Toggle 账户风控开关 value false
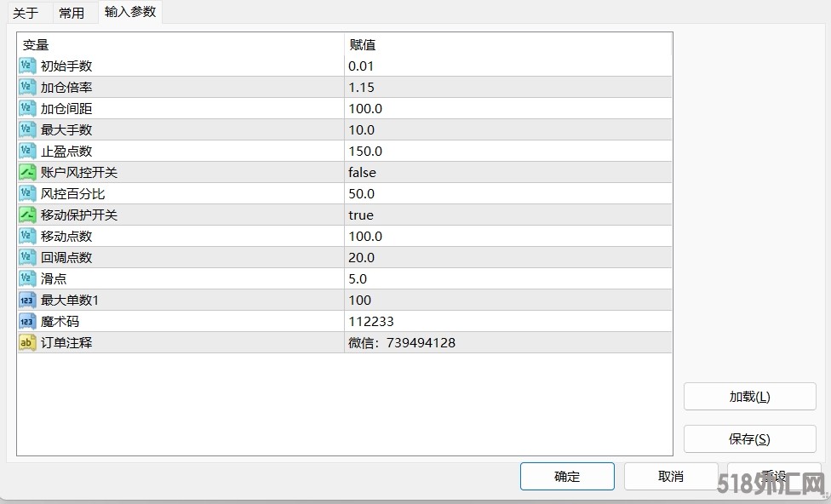The image size is (831, 504). click(x=362, y=173)
